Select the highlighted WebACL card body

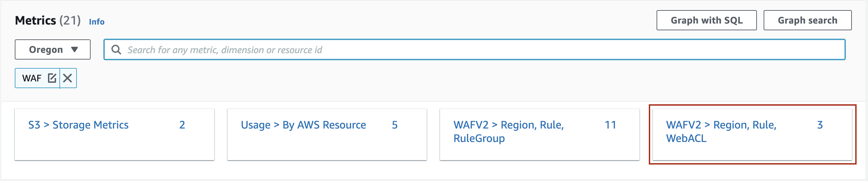[752, 134]
